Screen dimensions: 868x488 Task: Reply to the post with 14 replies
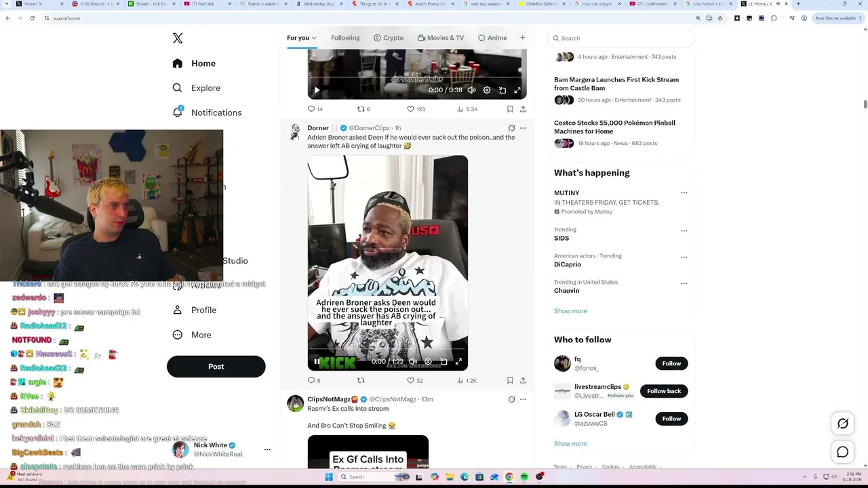point(315,109)
